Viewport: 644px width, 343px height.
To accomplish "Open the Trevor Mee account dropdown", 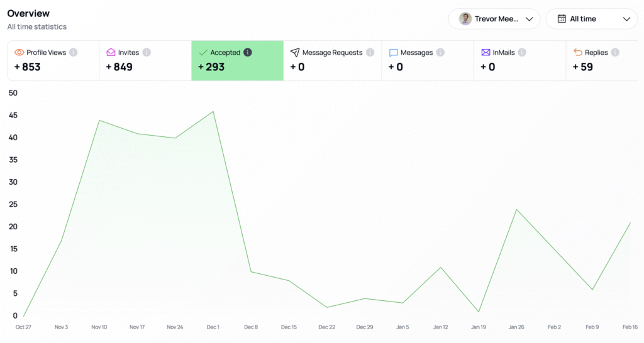I will tap(494, 19).
